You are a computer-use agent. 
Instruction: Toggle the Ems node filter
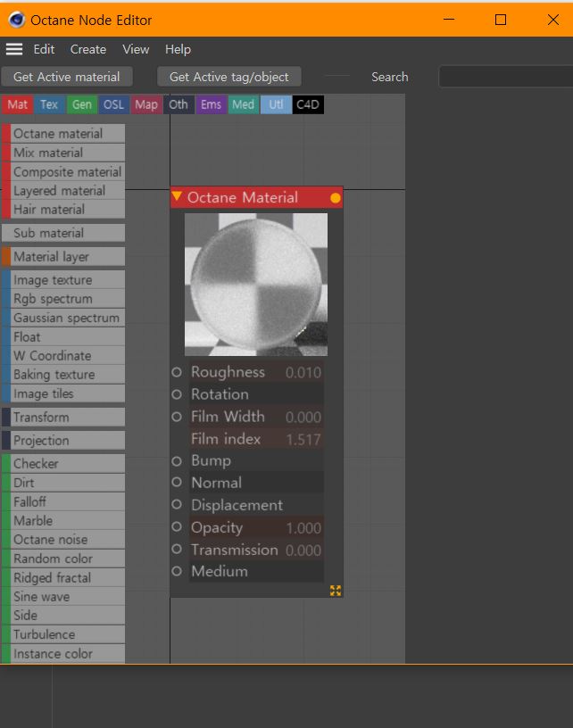coord(211,104)
